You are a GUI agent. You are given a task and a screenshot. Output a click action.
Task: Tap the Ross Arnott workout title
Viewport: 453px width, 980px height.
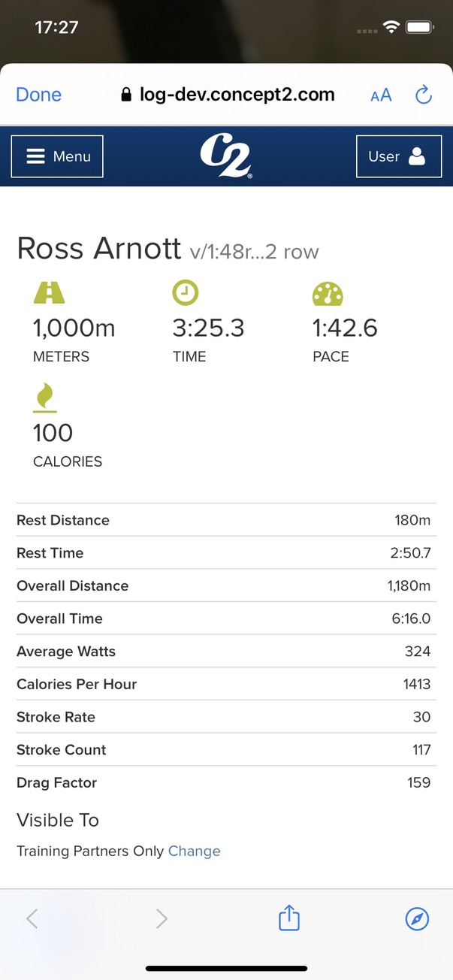point(99,248)
